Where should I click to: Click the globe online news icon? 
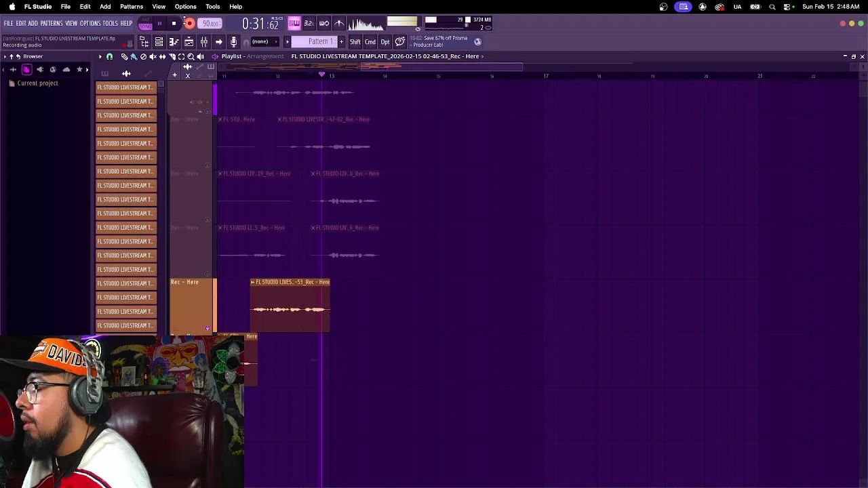coord(477,42)
